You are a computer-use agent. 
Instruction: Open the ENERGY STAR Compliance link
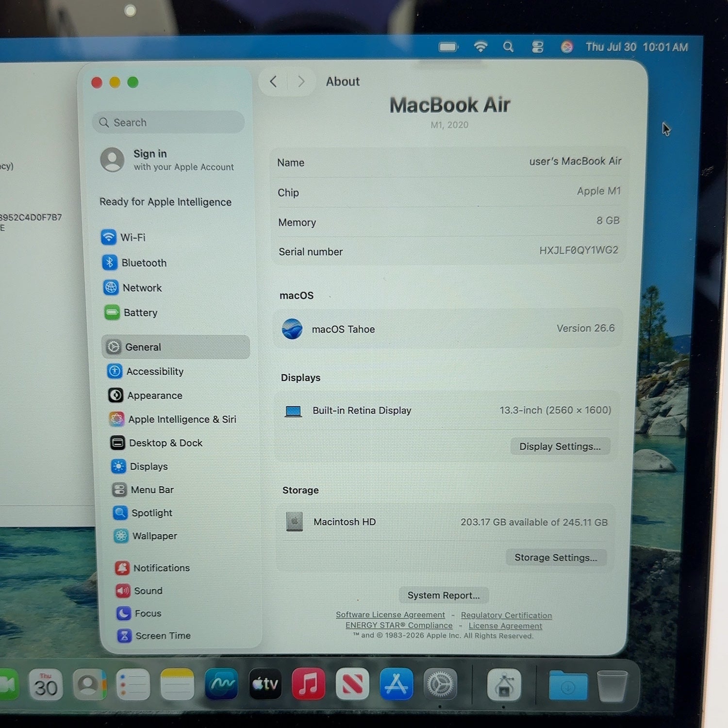pyautogui.click(x=399, y=626)
